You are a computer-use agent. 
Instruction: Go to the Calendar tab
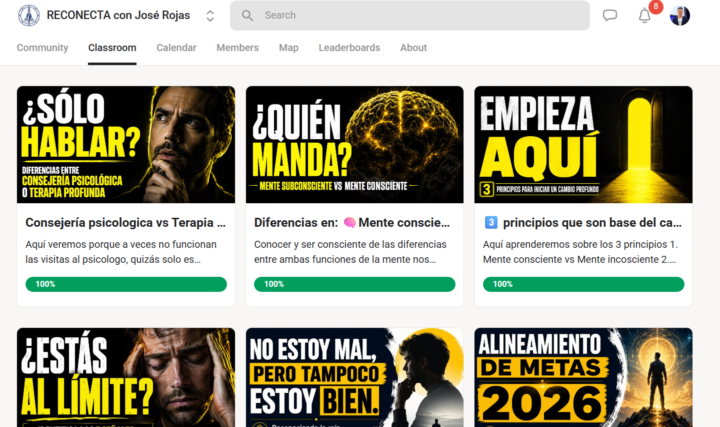(176, 48)
